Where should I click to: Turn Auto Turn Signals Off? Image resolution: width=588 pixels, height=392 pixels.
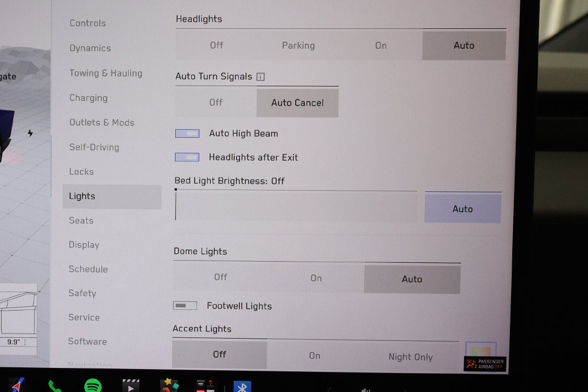click(x=216, y=102)
